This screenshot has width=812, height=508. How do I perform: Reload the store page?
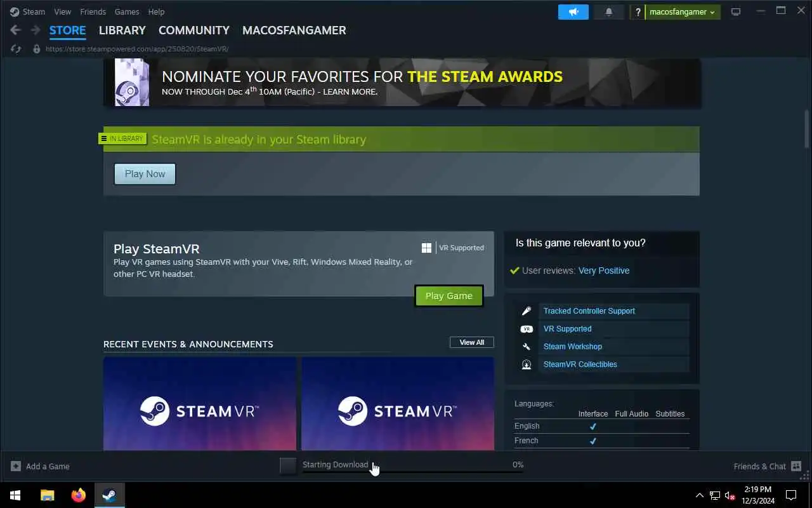[16, 49]
